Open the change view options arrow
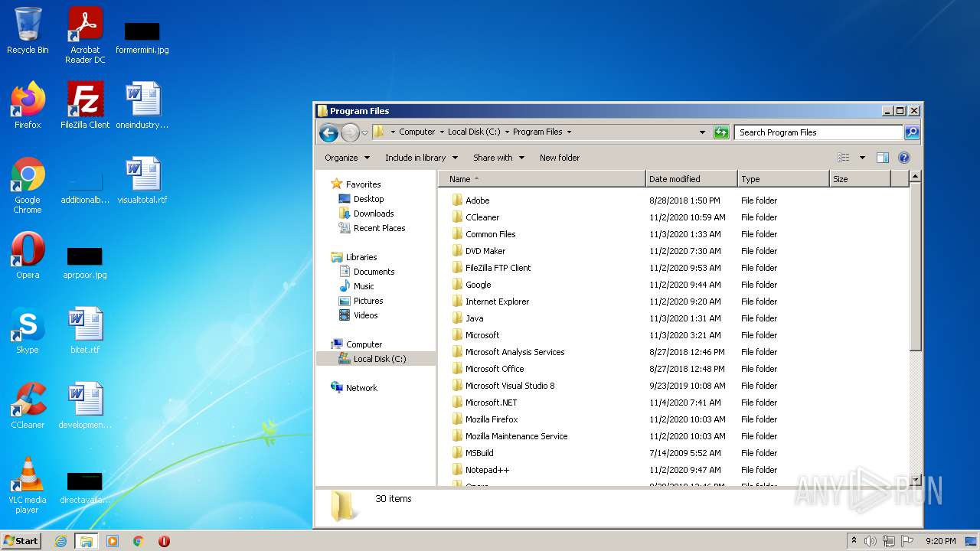The image size is (980, 551). coord(862,158)
